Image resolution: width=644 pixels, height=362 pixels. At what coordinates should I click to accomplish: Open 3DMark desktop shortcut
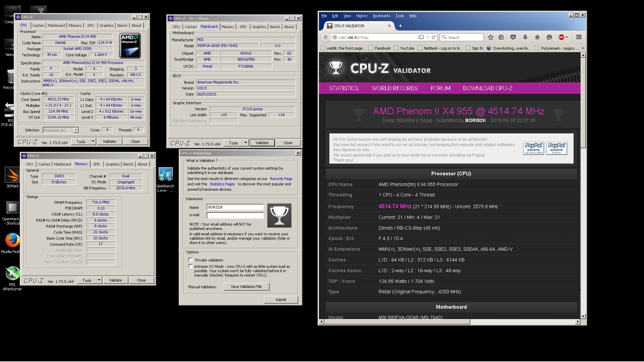(12, 177)
